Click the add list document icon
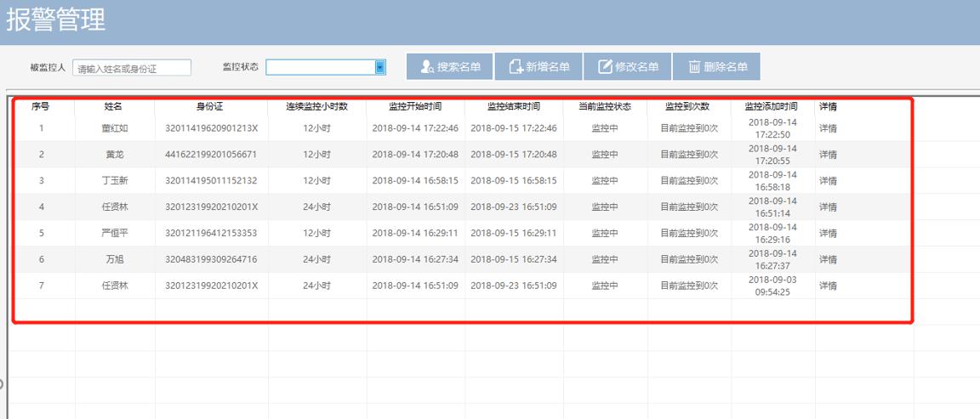The image size is (980, 419). tap(516, 67)
